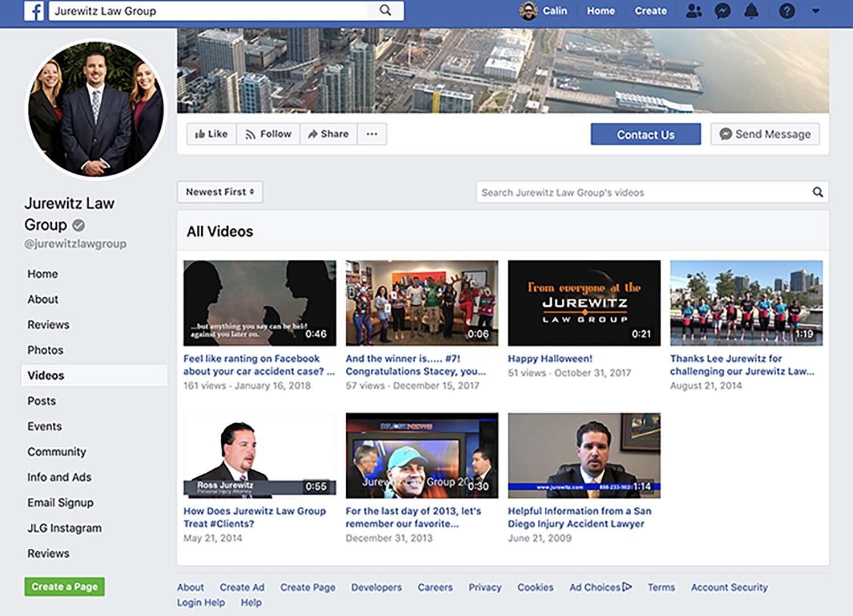Share the Jurewitz Law Group page
Viewport: 853px width, 616px height.
[328, 134]
